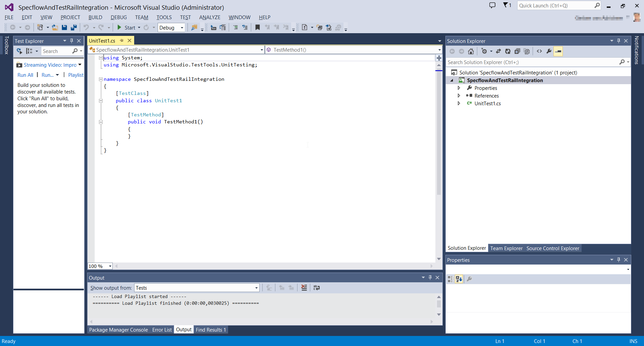Open feedback speech bubble icon in title bar
This screenshot has width=644, height=346.
coord(492,5)
